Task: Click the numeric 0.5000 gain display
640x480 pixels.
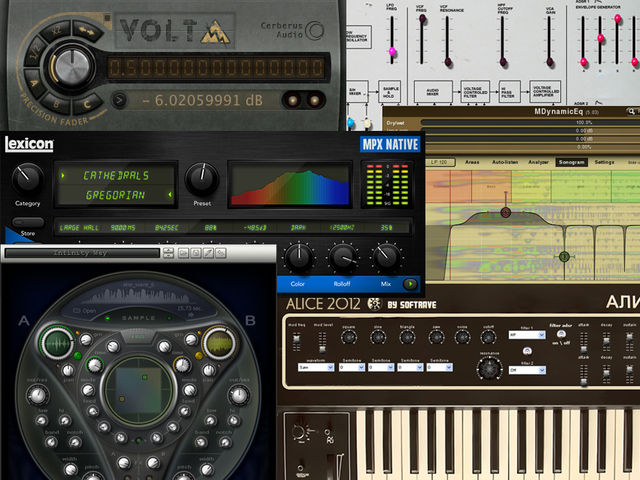Action: click(x=217, y=67)
